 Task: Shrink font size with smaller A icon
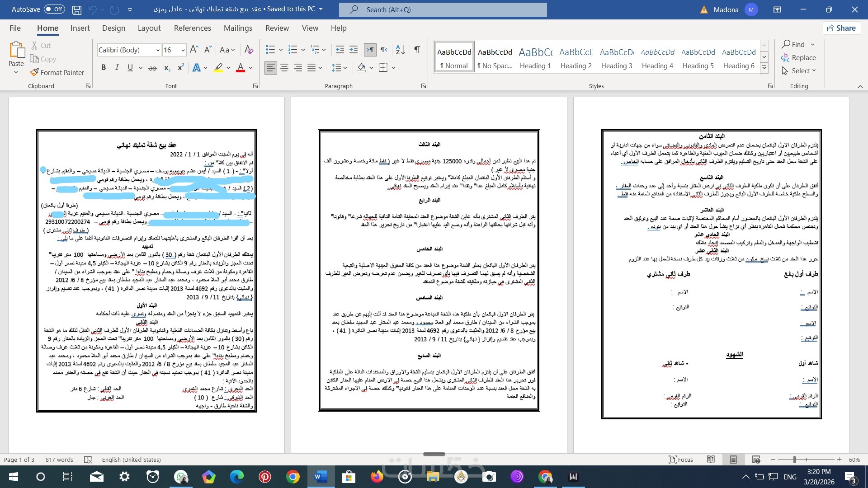tap(208, 50)
